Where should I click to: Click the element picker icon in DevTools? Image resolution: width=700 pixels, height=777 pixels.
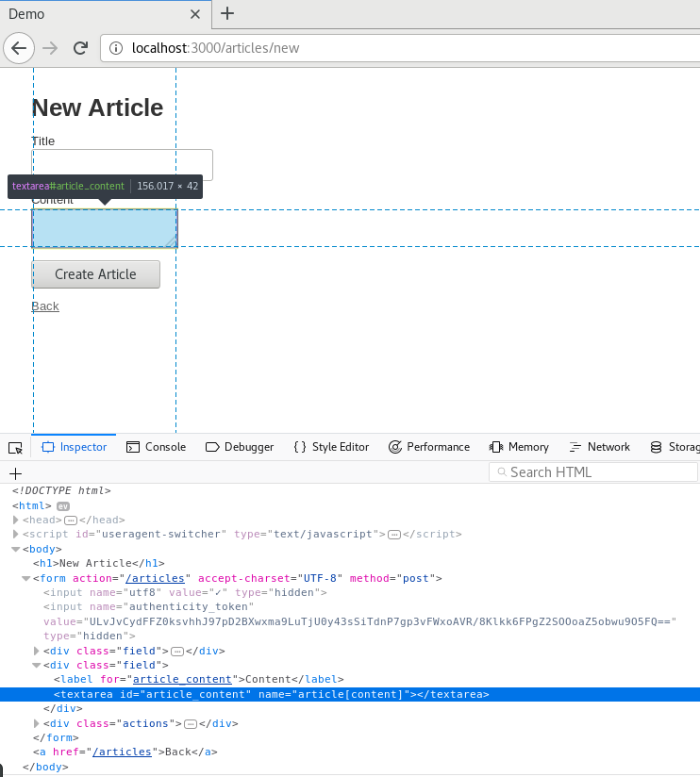click(15, 447)
